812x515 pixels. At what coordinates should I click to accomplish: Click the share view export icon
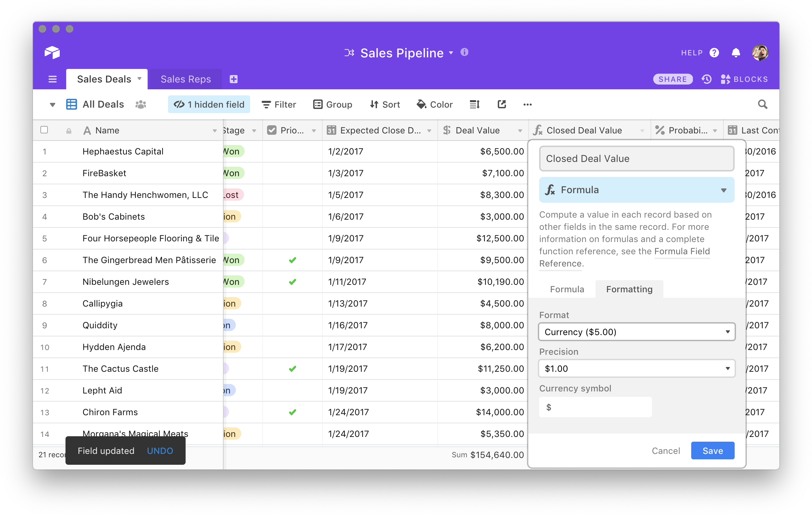(x=502, y=104)
